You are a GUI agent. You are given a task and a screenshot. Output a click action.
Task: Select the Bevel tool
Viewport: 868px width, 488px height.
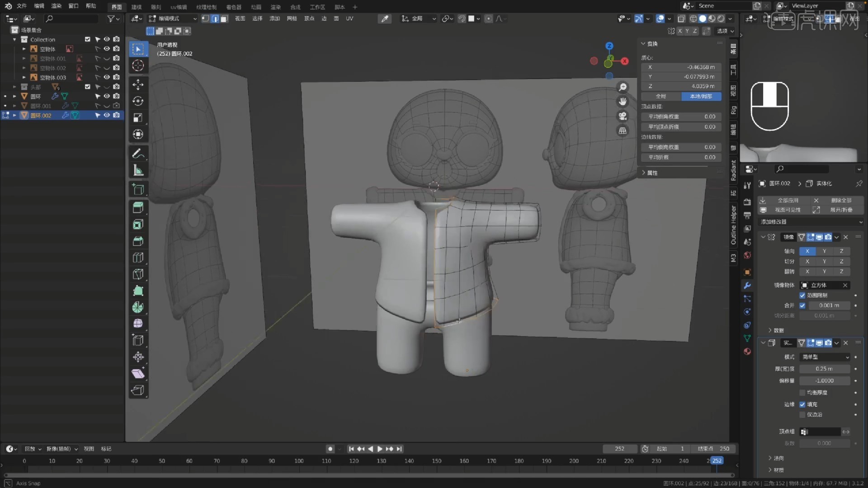point(138,241)
